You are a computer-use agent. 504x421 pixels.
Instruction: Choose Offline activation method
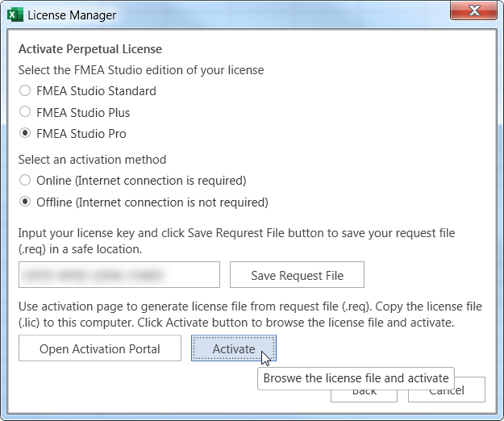tap(25, 202)
